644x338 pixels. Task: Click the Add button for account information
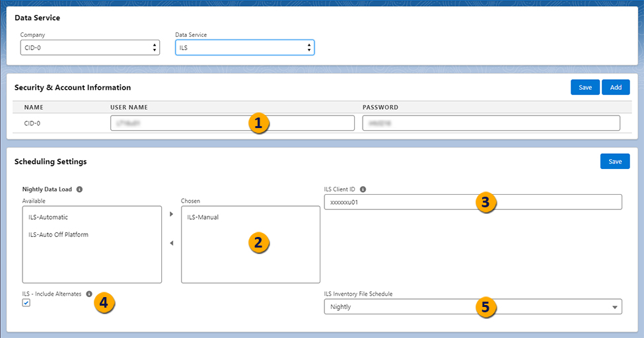[x=616, y=88]
